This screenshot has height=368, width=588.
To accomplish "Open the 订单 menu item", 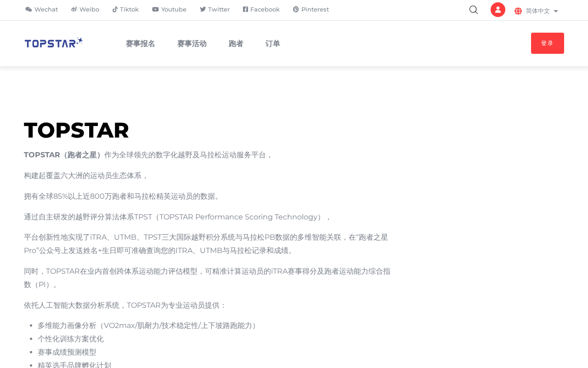I will click(273, 44).
